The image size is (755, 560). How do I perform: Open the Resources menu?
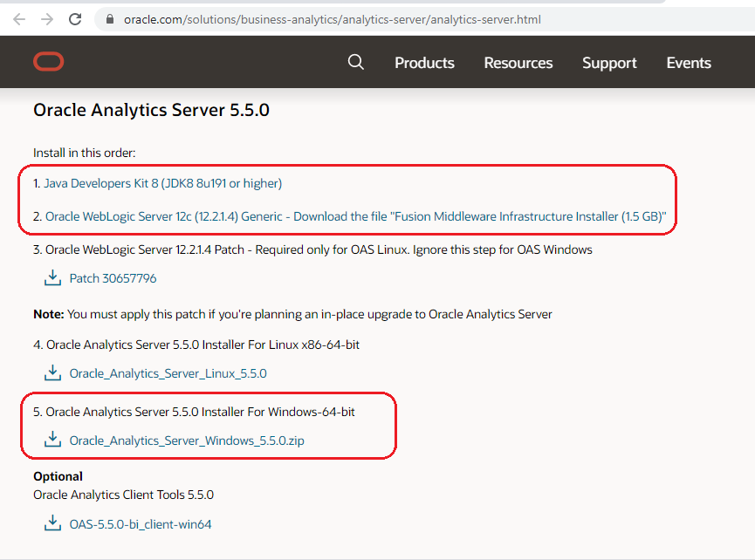518,62
